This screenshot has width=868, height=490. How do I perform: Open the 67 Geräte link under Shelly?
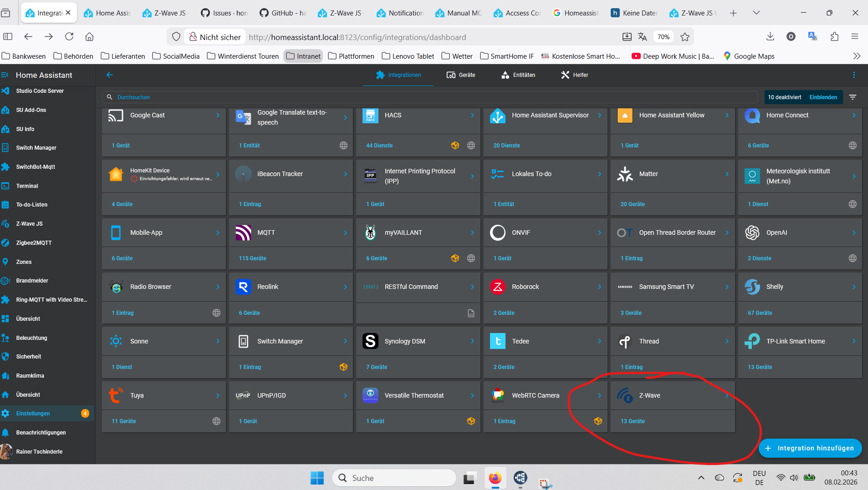760,313
